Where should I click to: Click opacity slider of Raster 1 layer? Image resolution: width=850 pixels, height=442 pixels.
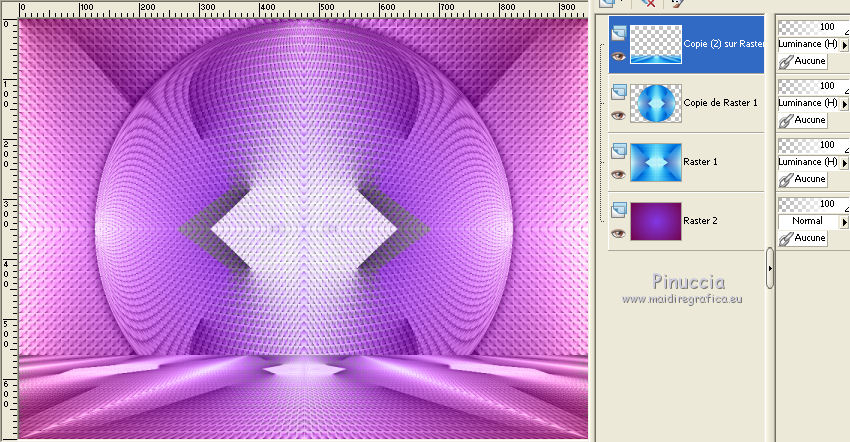(x=813, y=145)
